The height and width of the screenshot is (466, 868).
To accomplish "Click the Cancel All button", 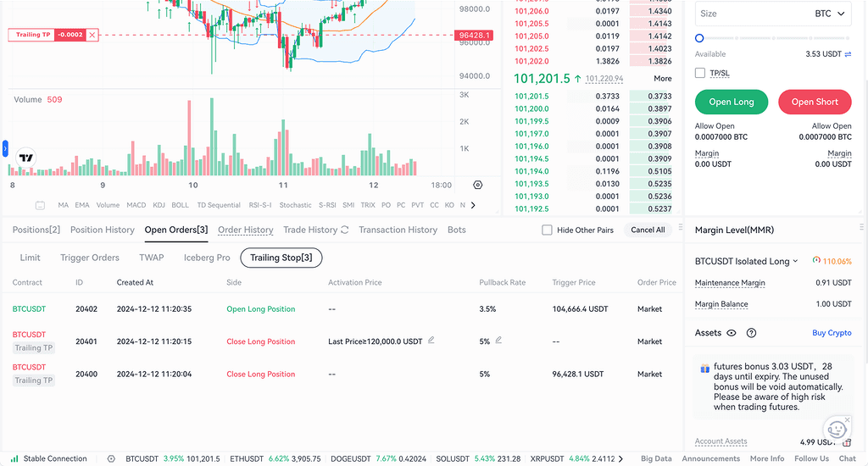I will 648,230.
